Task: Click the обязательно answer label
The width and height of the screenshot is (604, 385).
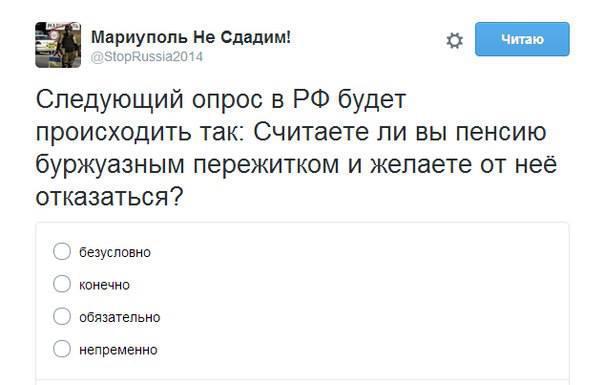Action: pyautogui.click(x=119, y=318)
